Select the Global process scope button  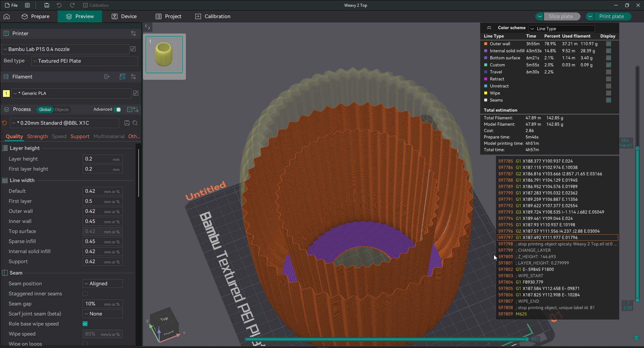(x=45, y=110)
